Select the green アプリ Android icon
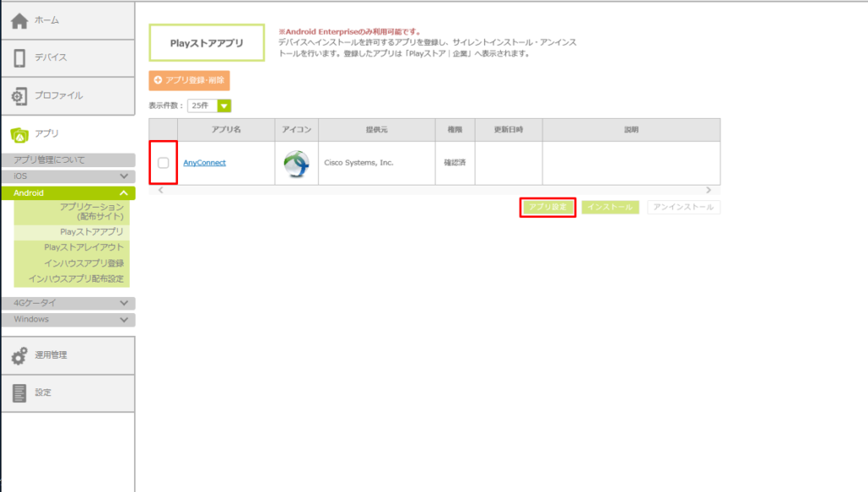This screenshot has width=868, height=492. (x=20, y=134)
